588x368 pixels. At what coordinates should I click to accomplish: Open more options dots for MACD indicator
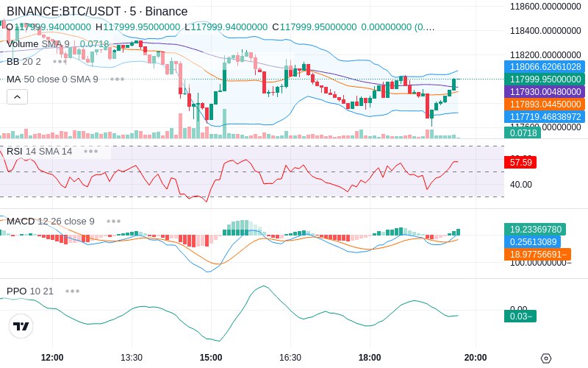click(x=113, y=222)
